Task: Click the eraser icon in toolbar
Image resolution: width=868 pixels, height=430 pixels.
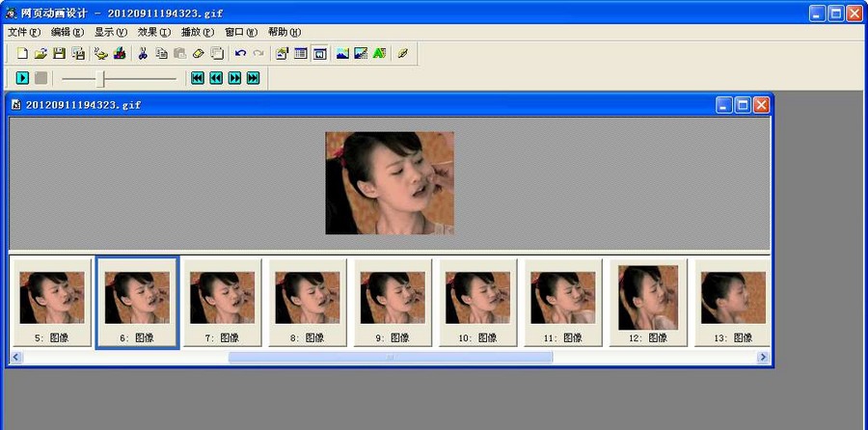Action: click(x=199, y=54)
